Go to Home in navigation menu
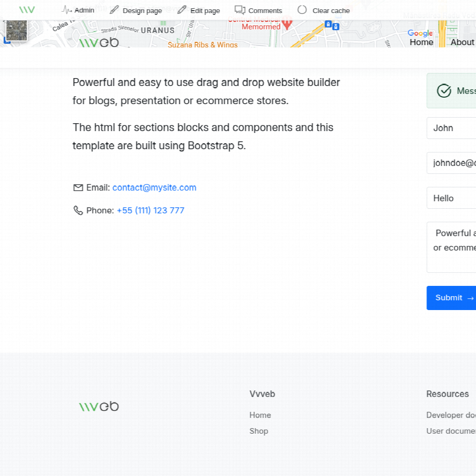This screenshot has height=476, width=476. [421, 42]
